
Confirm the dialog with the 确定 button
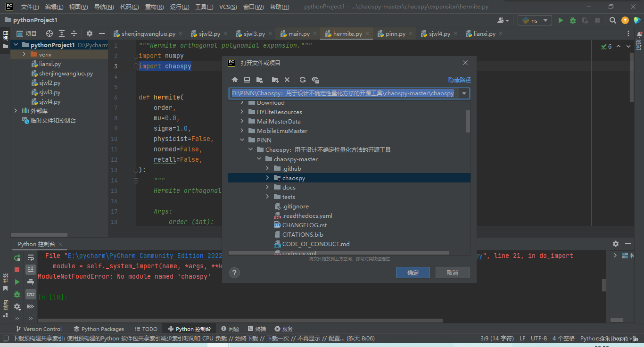coord(413,273)
